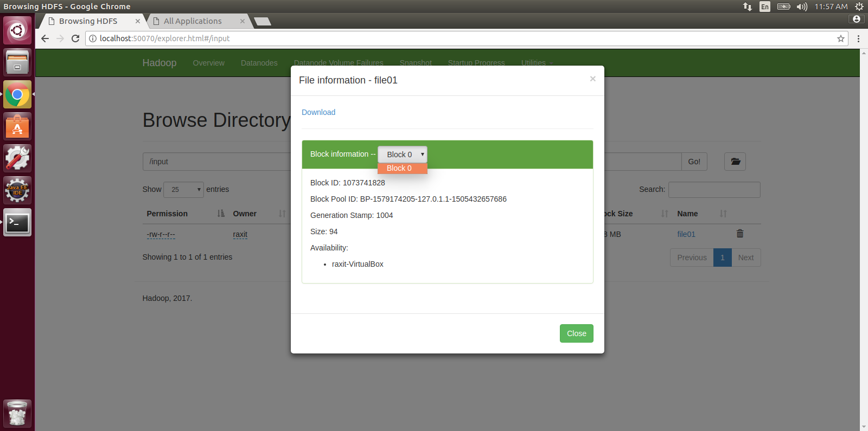Image resolution: width=868 pixels, height=431 pixels.
Task: Click page vertical scrollbar
Action: point(864,240)
